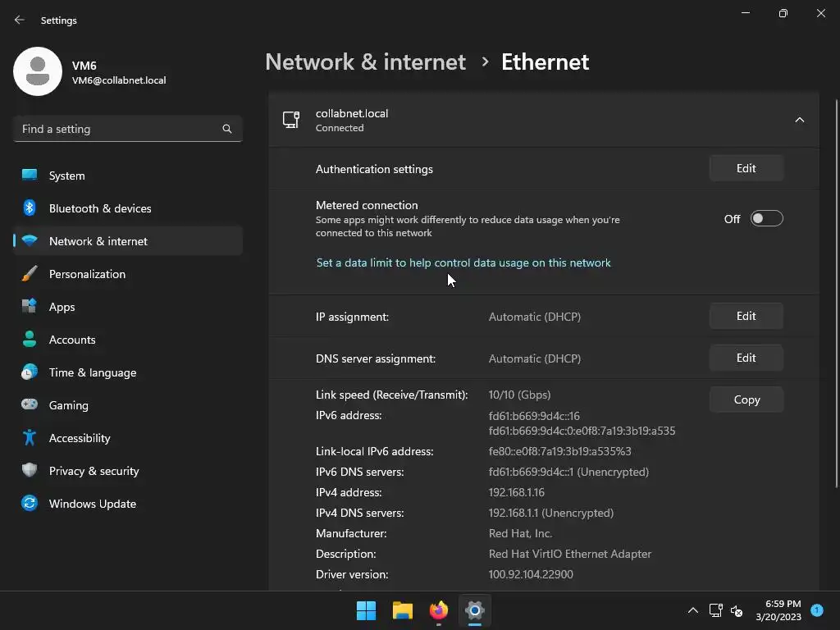
Task: Collapse the collabnet.local network section
Action: pyautogui.click(x=799, y=121)
